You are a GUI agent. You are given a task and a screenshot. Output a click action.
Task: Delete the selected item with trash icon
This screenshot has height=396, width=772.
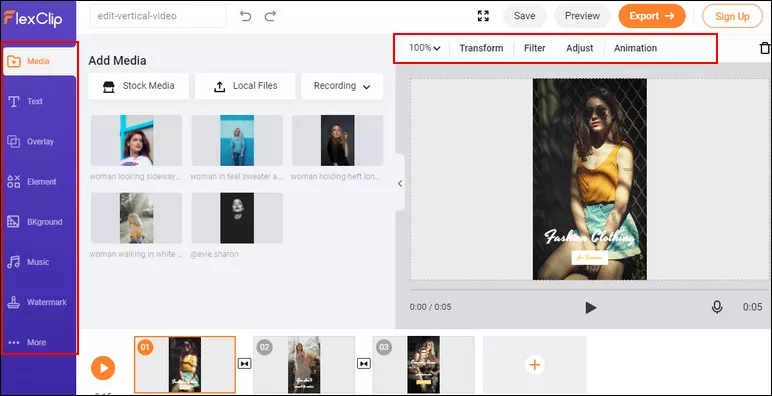click(x=764, y=48)
